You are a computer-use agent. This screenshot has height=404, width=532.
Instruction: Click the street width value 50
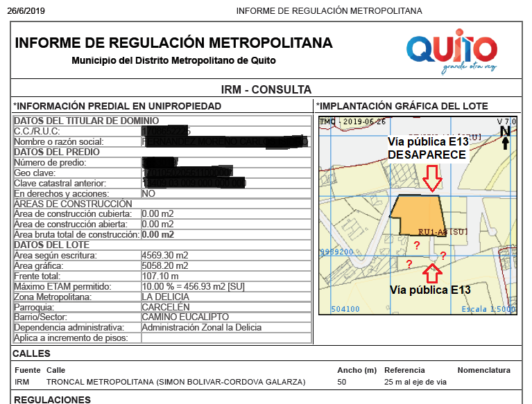[x=342, y=382]
